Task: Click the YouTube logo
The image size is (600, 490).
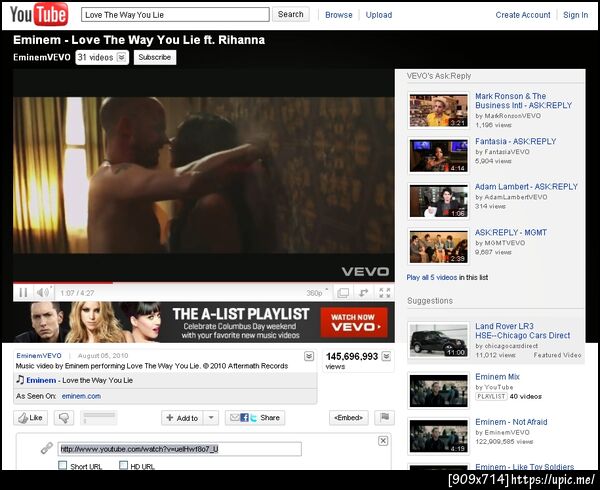Action: (39, 15)
